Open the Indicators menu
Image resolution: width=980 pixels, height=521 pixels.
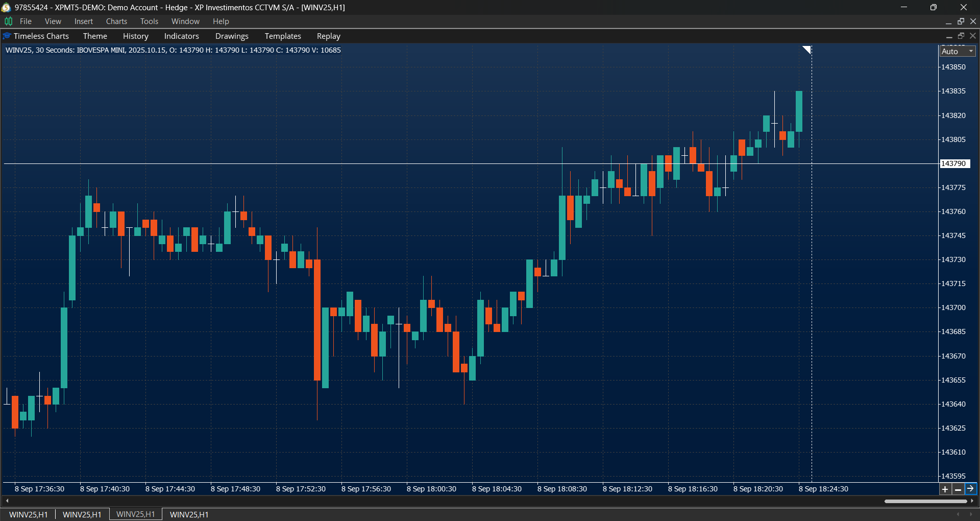pos(181,36)
